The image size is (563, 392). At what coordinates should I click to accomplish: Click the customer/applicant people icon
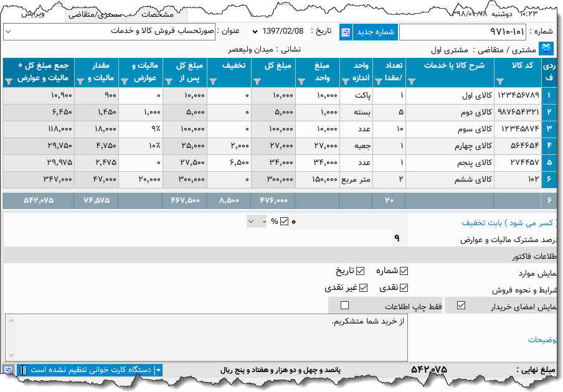(x=546, y=49)
